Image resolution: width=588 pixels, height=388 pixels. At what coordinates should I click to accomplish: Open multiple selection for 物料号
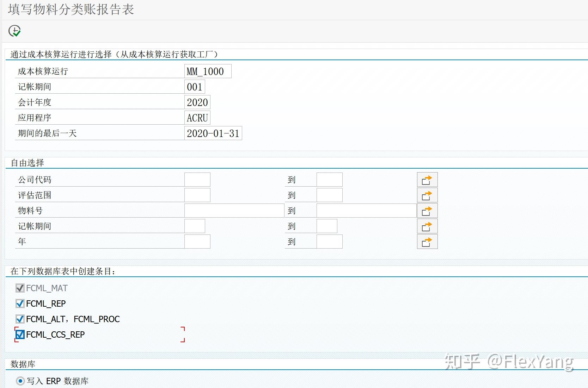pyautogui.click(x=427, y=210)
